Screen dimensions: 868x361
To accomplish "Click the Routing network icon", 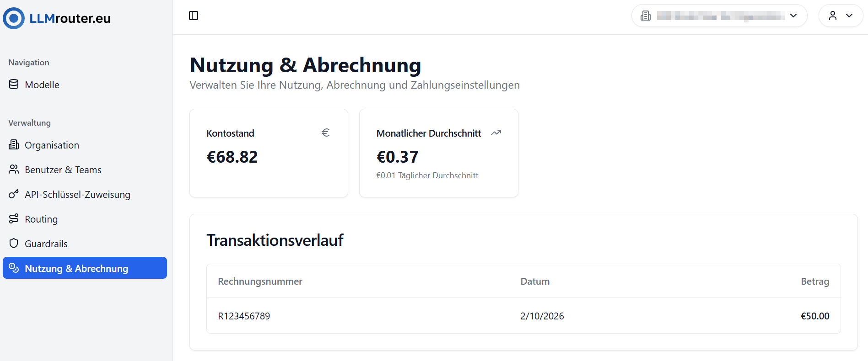I will 14,218.
